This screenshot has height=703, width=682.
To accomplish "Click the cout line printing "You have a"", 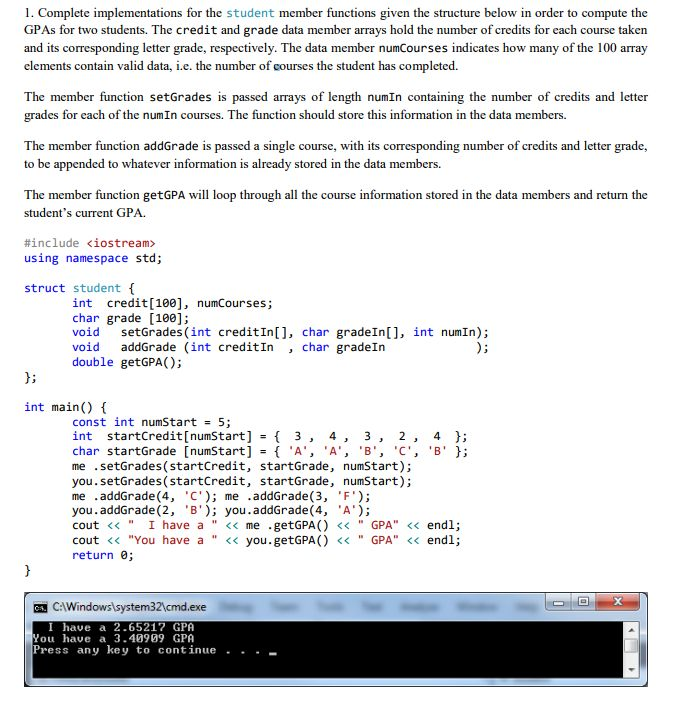I will coord(266,540).
